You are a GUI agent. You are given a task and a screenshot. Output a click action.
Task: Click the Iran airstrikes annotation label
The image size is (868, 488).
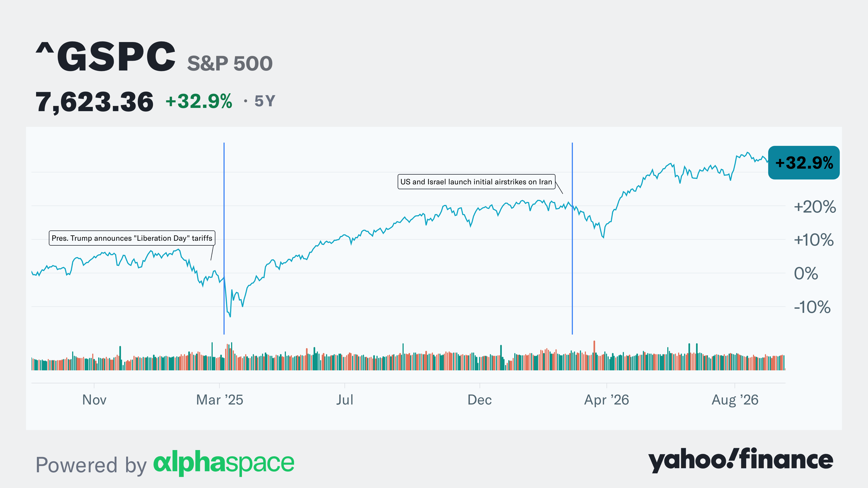tap(476, 182)
